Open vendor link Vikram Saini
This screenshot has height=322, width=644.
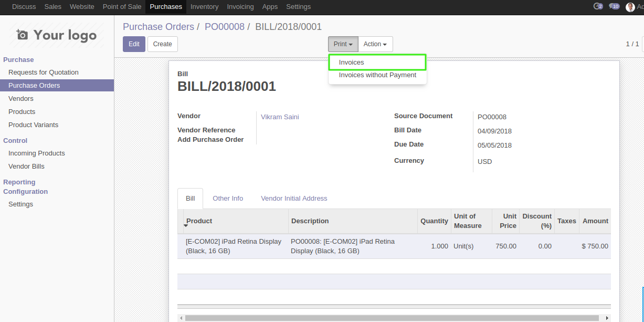(280, 117)
